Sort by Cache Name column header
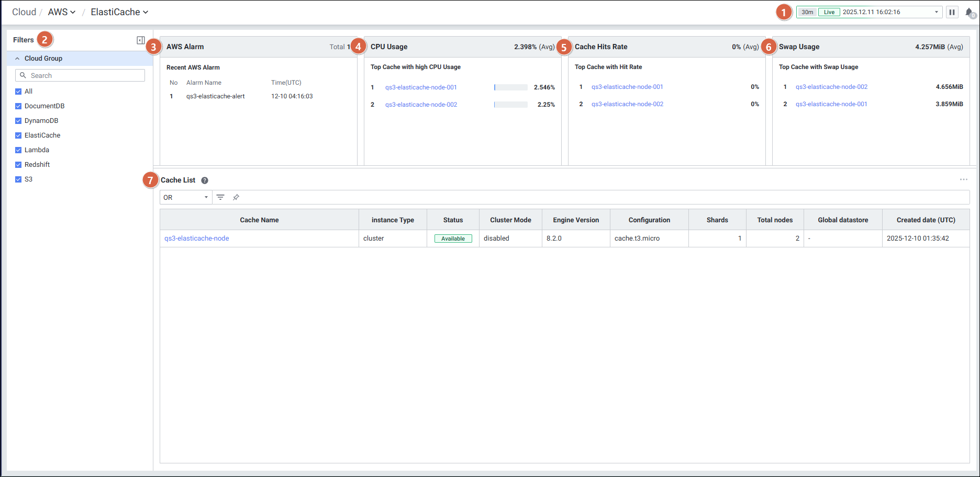Image resolution: width=980 pixels, height=477 pixels. point(259,220)
